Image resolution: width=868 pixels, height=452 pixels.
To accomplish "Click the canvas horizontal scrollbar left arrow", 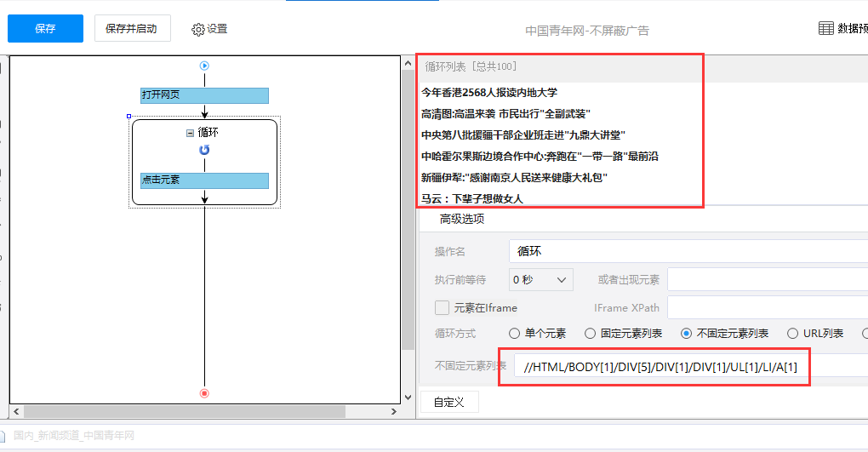I will tap(16, 412).
